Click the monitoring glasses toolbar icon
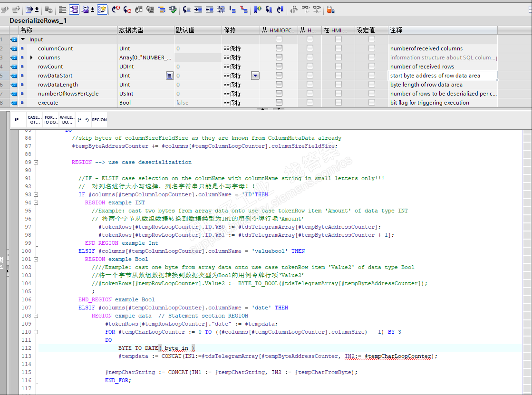 (x=306, y=9)
